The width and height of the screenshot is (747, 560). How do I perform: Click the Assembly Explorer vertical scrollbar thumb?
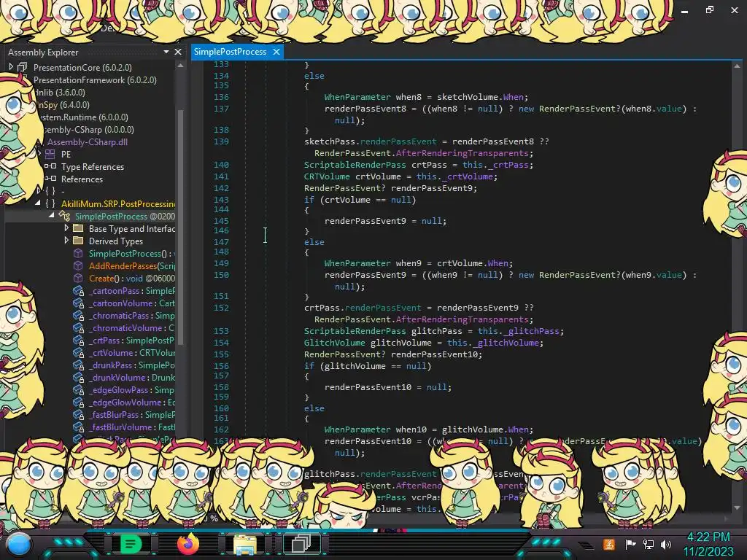[x=181, y=226]
